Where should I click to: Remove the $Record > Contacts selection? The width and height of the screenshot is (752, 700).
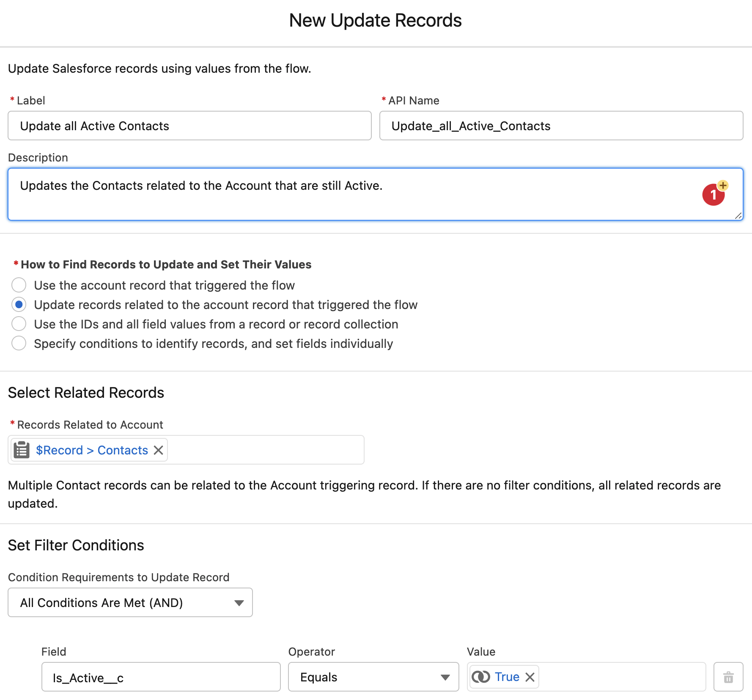[158, 450]
